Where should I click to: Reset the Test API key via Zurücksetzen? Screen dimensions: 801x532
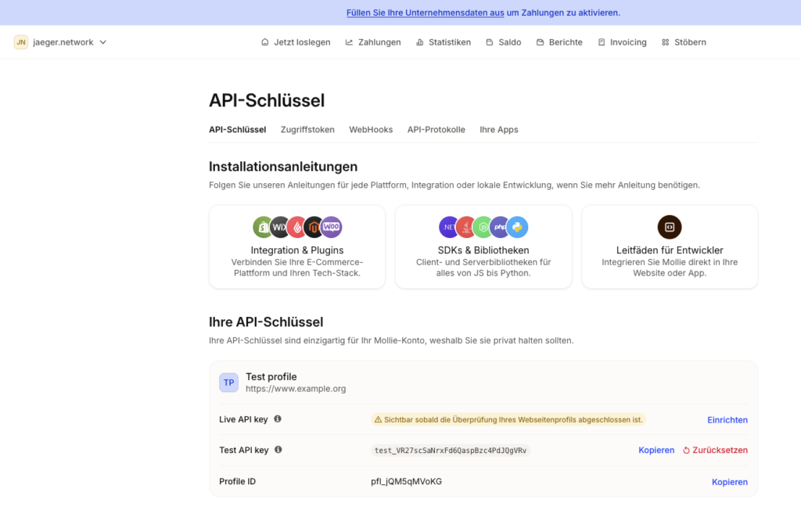[x=715, y=451]
